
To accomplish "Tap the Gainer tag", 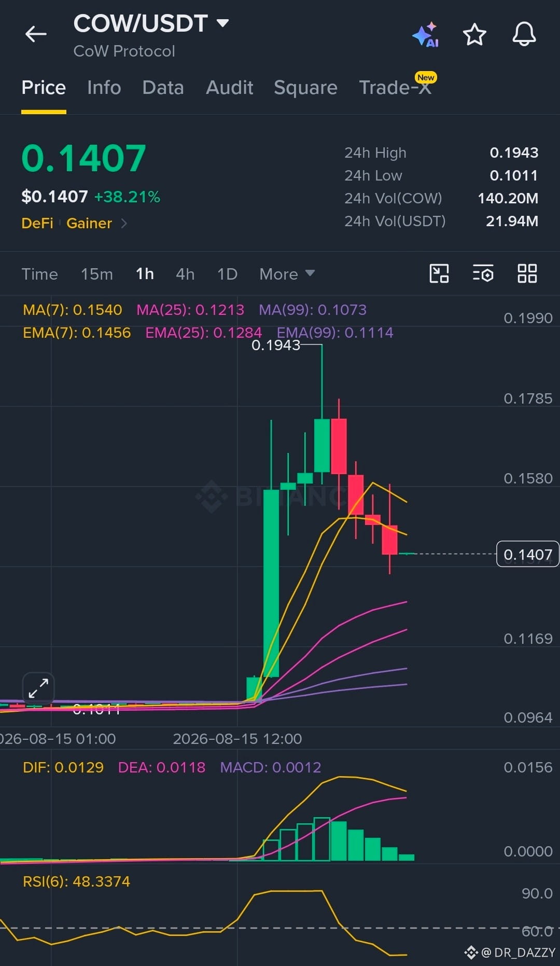I will coord(89,223).
